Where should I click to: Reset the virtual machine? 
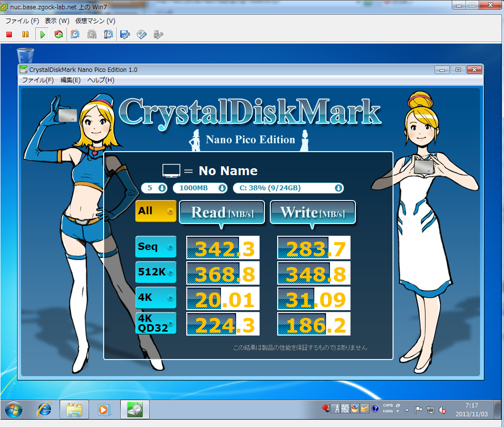pyautogui.click(x=59, y=34)
